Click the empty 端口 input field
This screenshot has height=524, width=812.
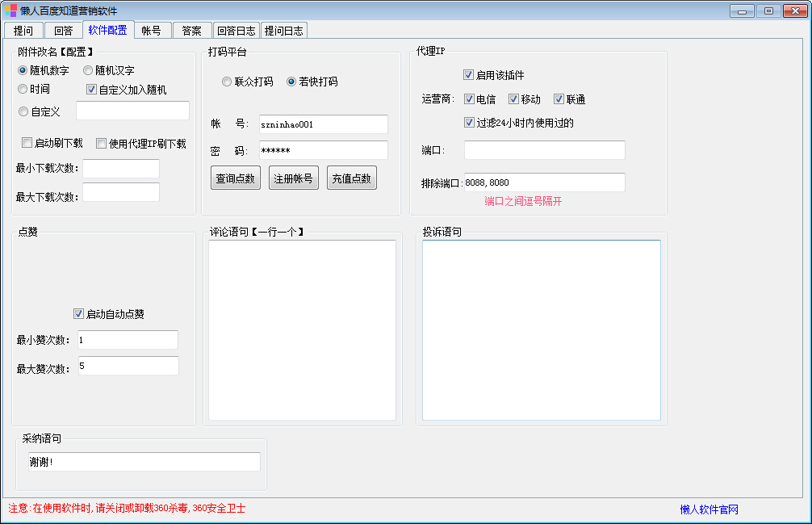point(545,150)
